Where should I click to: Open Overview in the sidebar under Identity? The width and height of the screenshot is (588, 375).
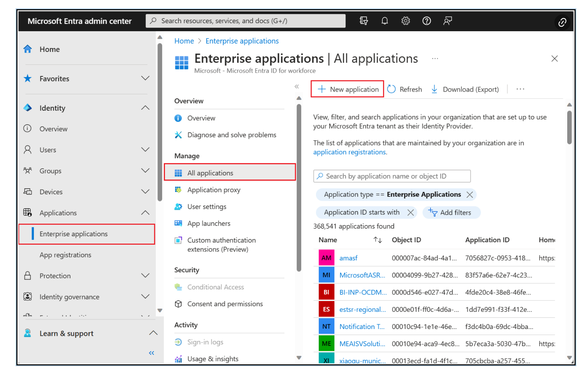[x=54, y=129]
